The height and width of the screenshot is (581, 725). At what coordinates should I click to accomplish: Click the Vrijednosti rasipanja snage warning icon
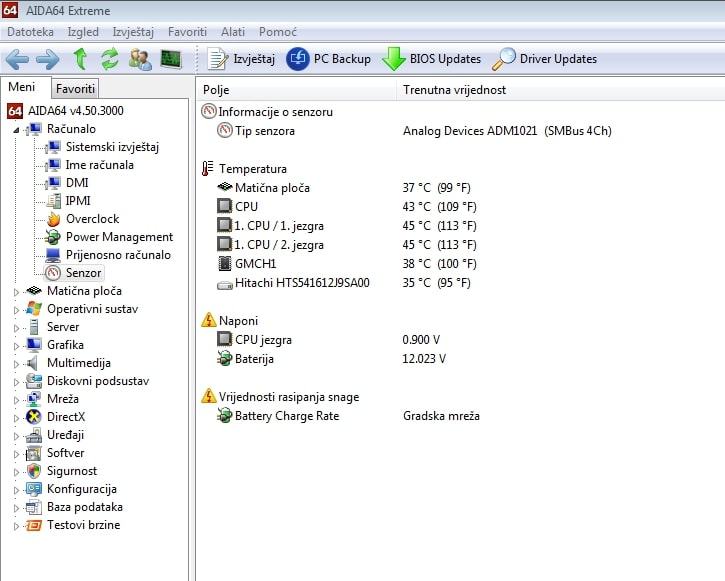209,396
